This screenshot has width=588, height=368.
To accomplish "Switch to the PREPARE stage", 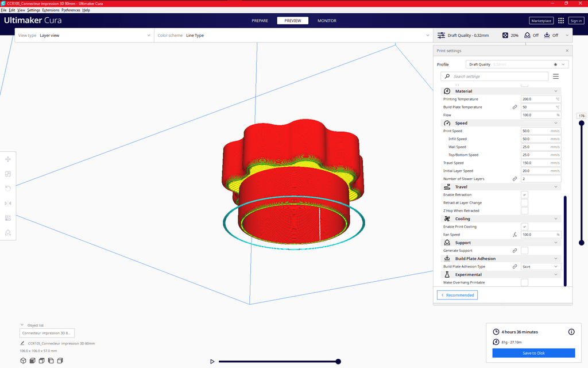I will (x=260, y=21).
